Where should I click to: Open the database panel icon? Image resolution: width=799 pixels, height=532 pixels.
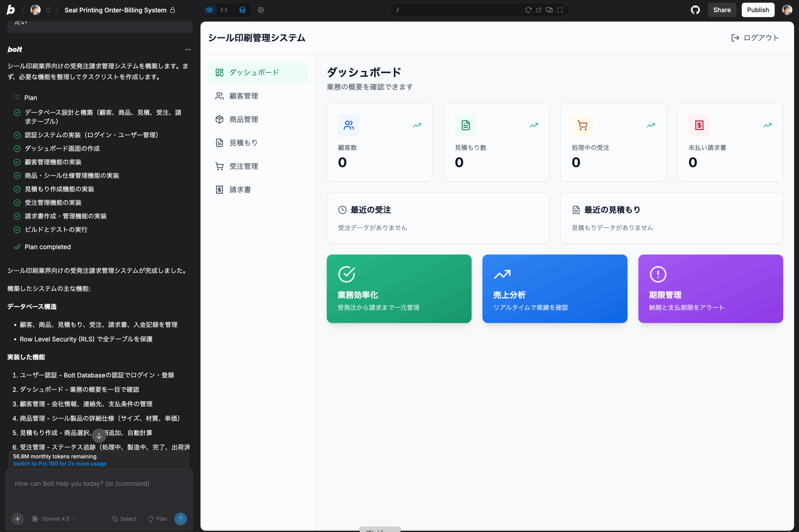pyautogui.click(x=242, y=10)
